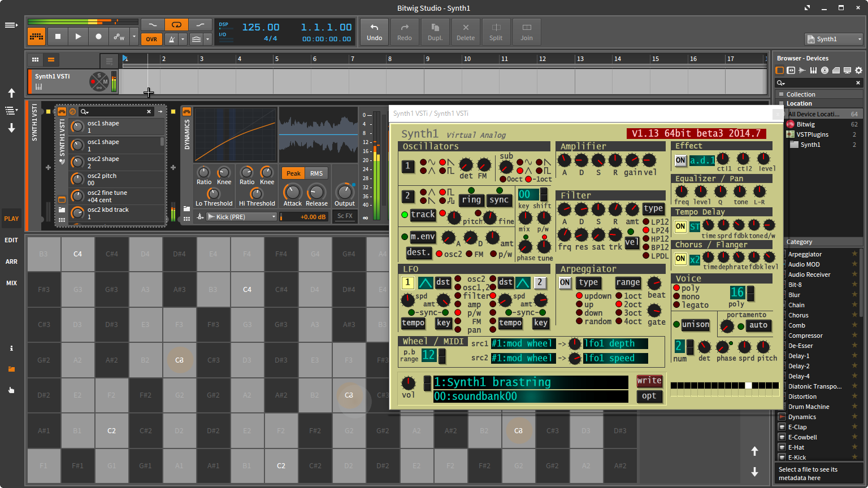
Task: Open the Kick (PRE) sidechain source dropdown
Action: tap(241, 217)
